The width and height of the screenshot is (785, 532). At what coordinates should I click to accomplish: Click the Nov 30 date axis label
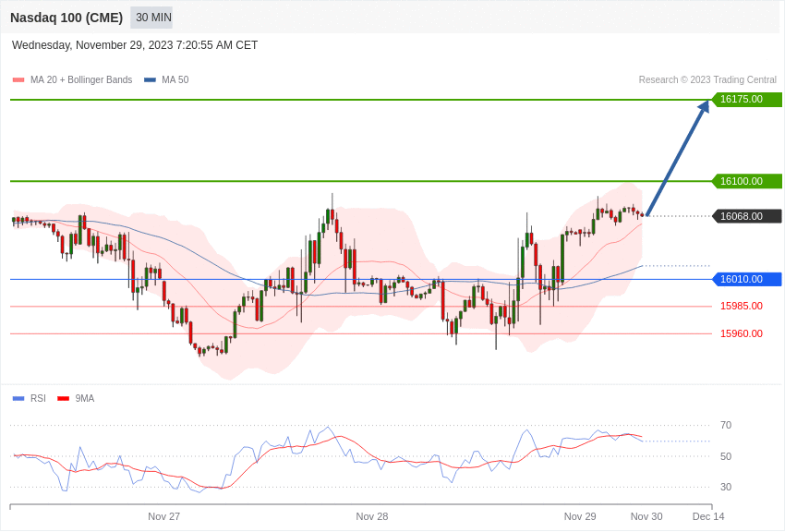click(x=646, y=516)
